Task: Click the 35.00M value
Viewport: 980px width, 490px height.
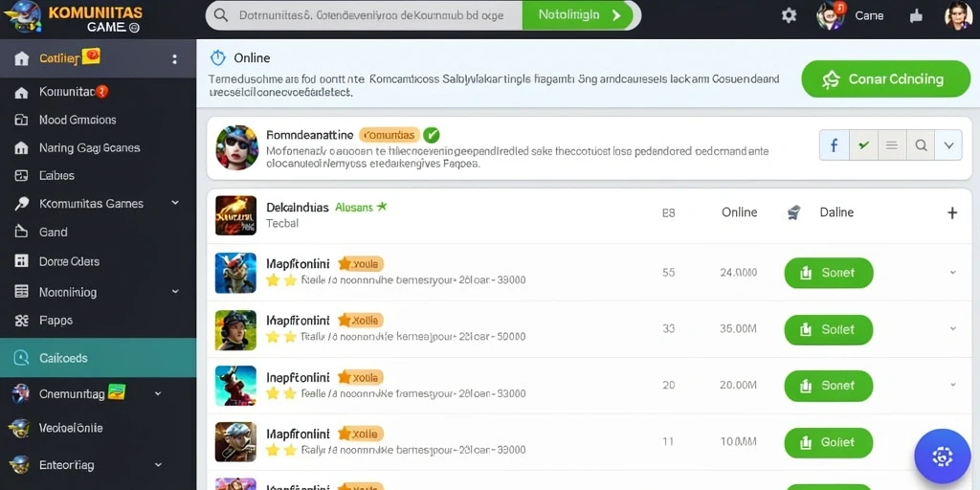Action: coord(738,329)
